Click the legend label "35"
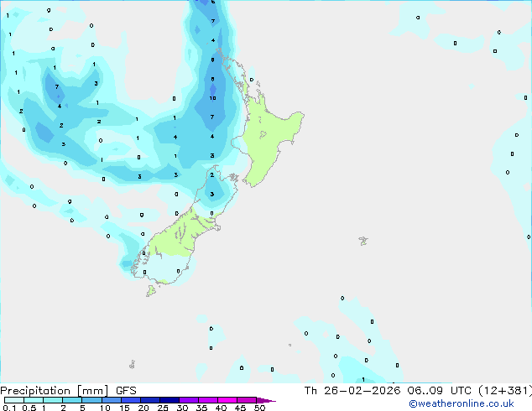 (x=201, y=408)
